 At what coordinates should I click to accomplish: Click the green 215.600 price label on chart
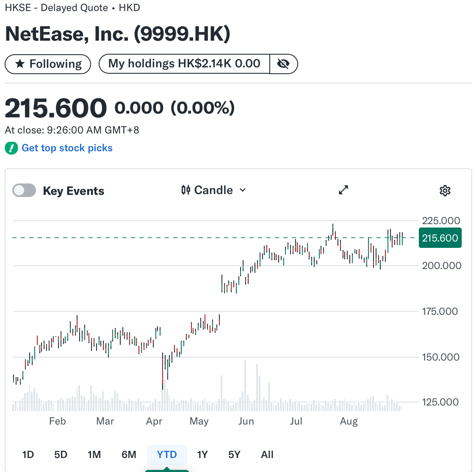440,238
